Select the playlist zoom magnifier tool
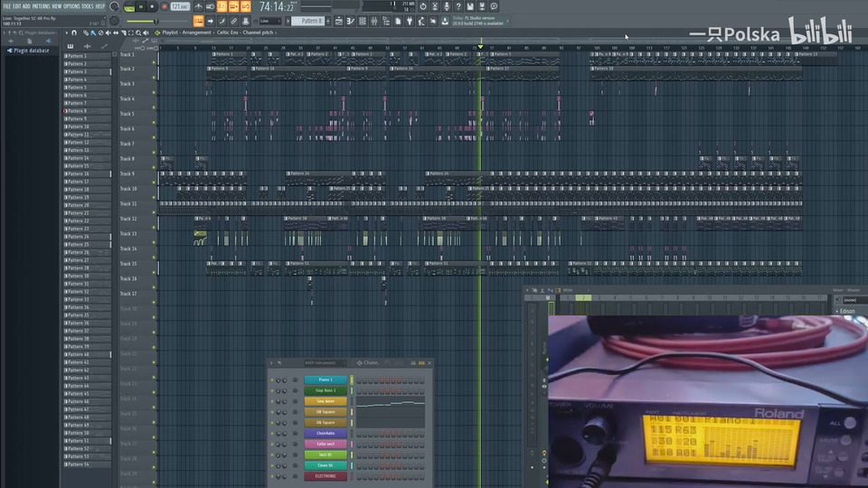The image size is (868, 488). [138, 33]
